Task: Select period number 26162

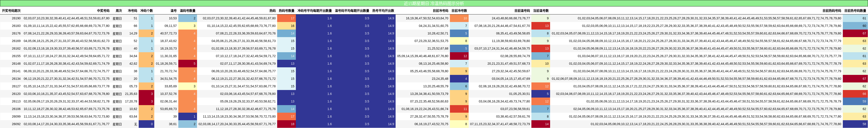Action: click(16, 49)
